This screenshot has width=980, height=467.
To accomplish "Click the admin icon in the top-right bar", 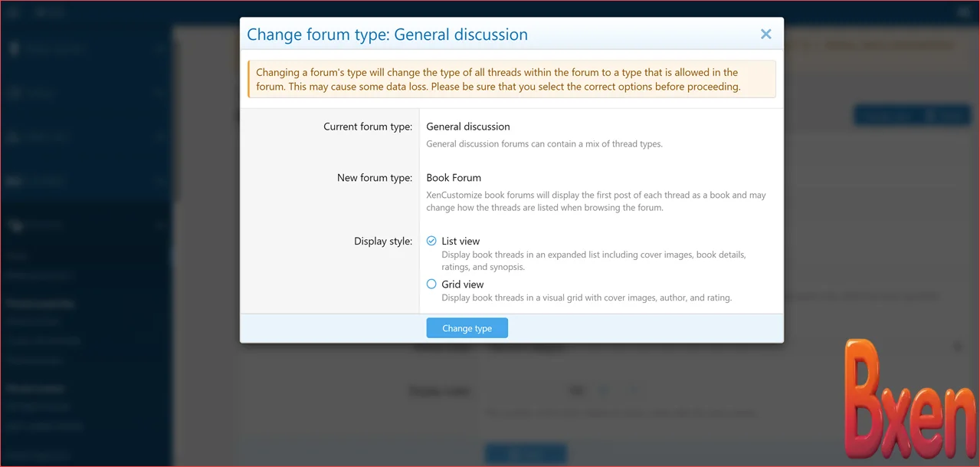I will coord(963,12).
